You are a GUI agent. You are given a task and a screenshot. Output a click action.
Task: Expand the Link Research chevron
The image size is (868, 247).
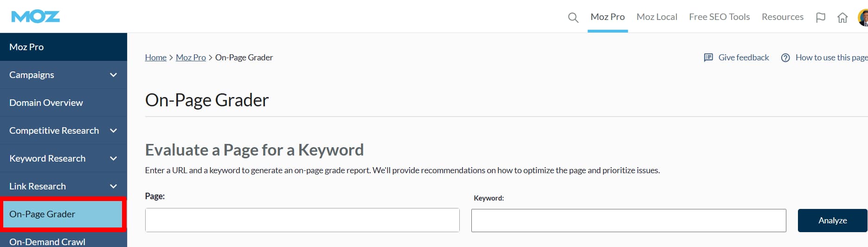click(113, 186)
